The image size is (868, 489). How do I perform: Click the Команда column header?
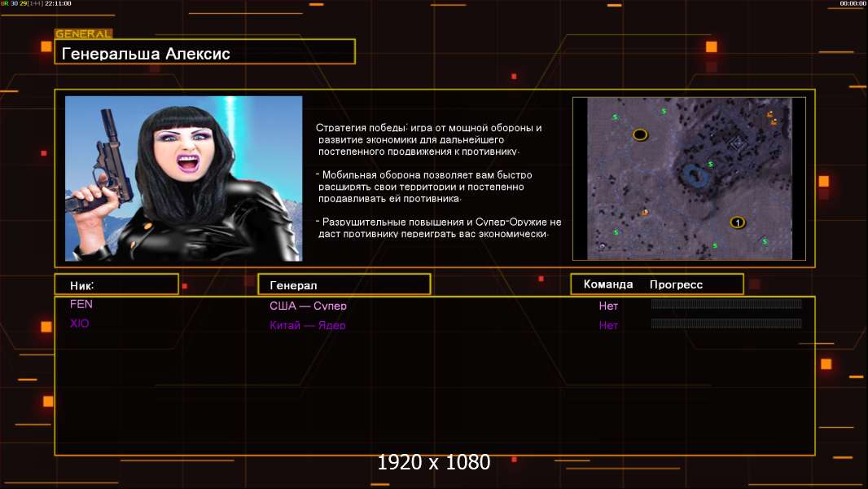[607, 284]
